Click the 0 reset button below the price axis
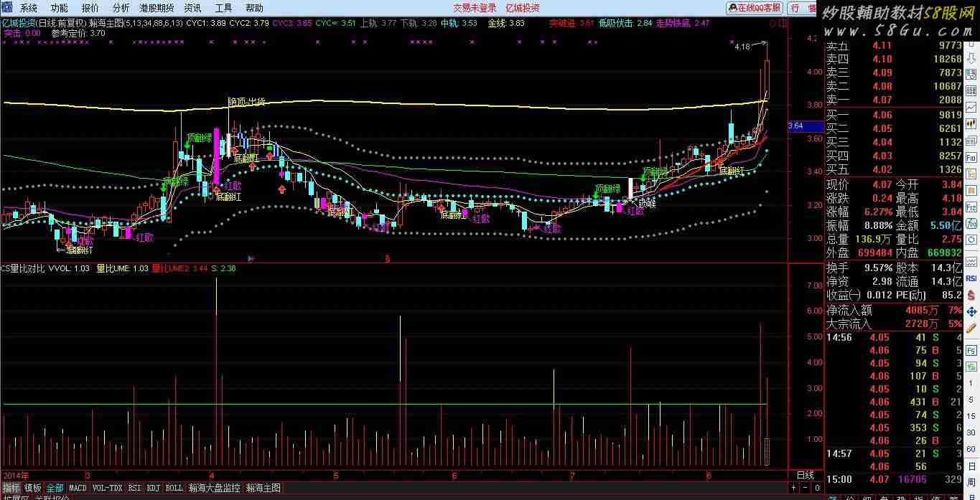Viewport: 980px width, 500px height. 817,488
